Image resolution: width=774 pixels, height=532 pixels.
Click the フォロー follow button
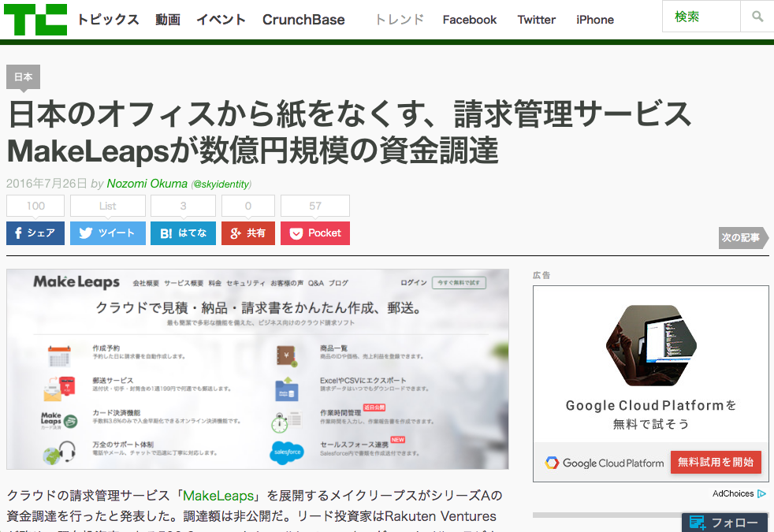725,523
